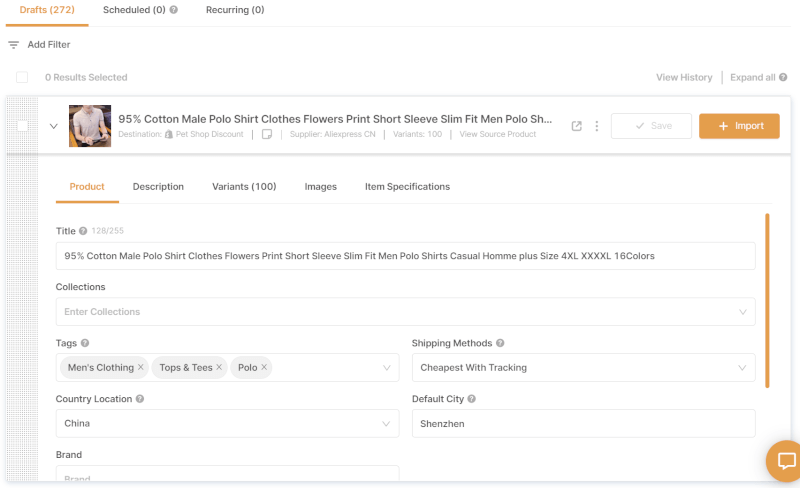Screen dimensions: 800x488
Task: Select the polo shirt product checkbox
Action: (22, 126)
